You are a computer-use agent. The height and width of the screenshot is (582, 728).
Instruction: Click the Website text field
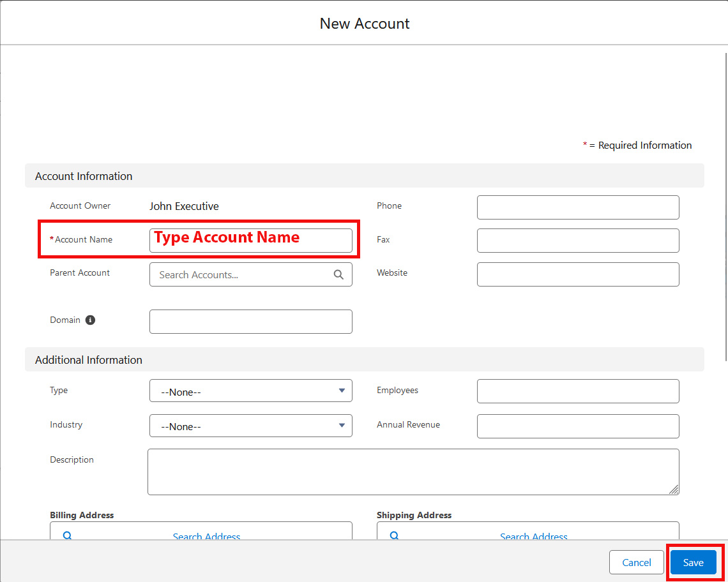[x=577, y=274]
